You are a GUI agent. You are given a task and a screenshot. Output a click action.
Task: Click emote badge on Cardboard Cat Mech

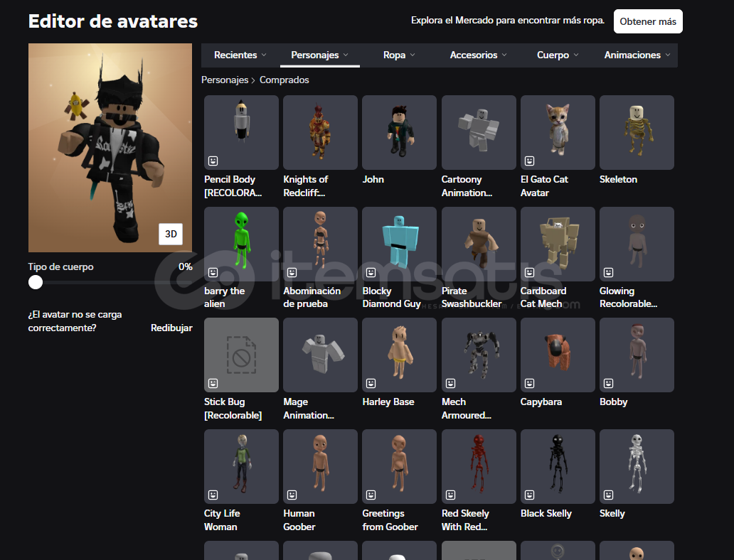coord(529,272)
